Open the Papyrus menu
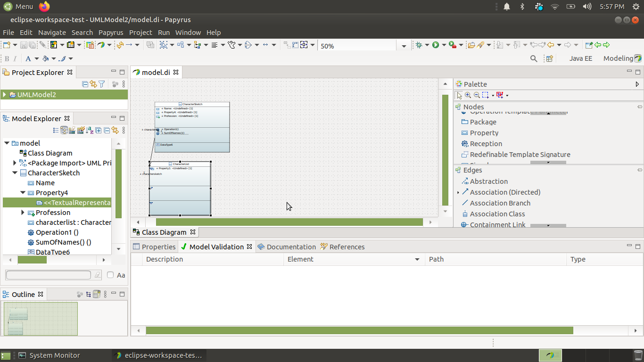This screenshot has width=644, height=362. pos(111,33)
